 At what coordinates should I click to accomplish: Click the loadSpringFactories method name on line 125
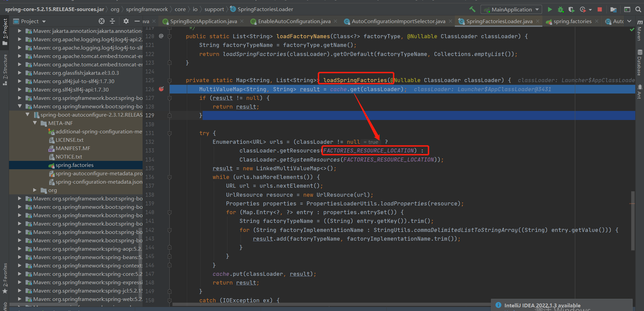[x=355, y=80]
